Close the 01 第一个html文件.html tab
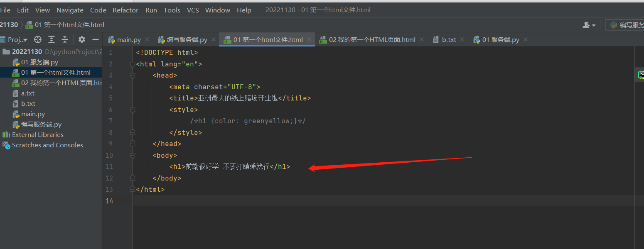644x249 pixels. pyautogui.click(x=310, y=39)
